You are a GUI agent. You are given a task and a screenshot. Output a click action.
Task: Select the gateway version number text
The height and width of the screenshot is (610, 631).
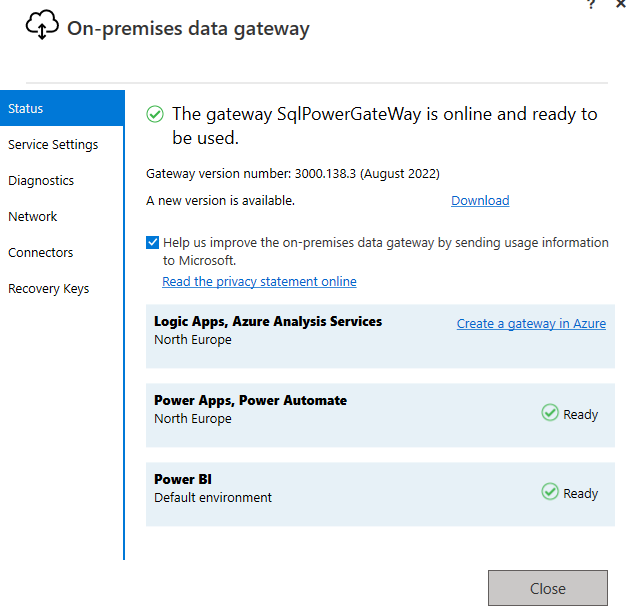293,174
